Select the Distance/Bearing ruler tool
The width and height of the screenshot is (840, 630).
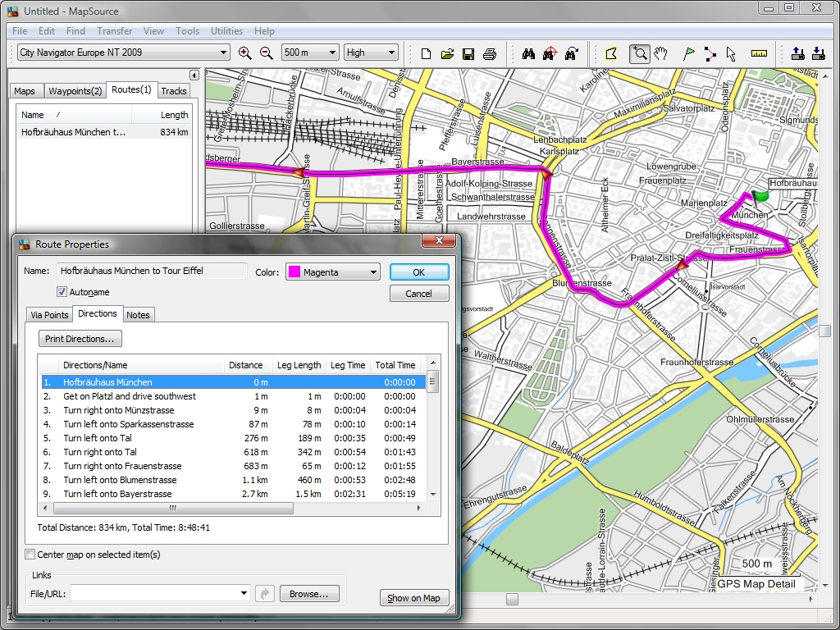(759, 53)
